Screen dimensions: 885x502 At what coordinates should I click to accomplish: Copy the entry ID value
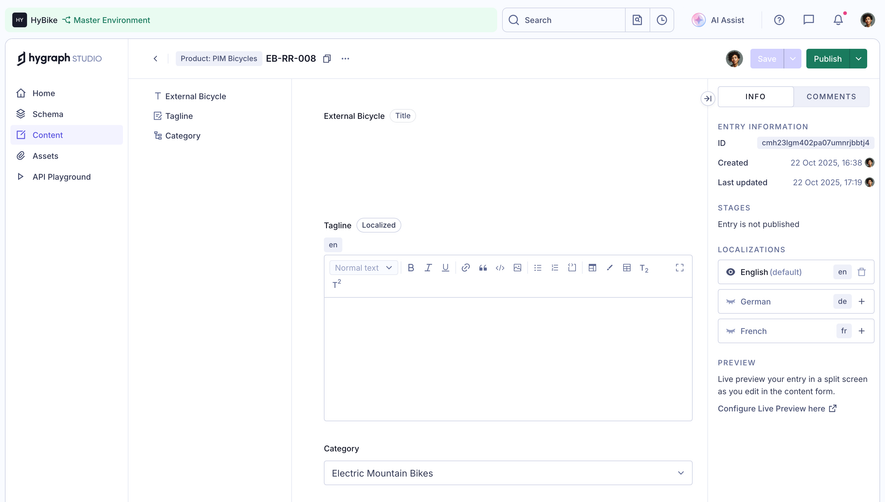click(x=815, y=143)
